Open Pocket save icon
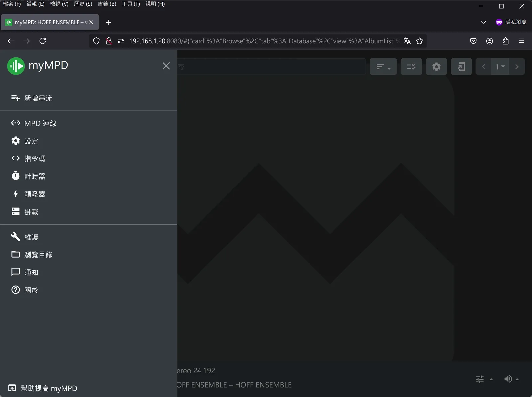Viewport: 532px width, 397px height. click(x=473, y=41)
